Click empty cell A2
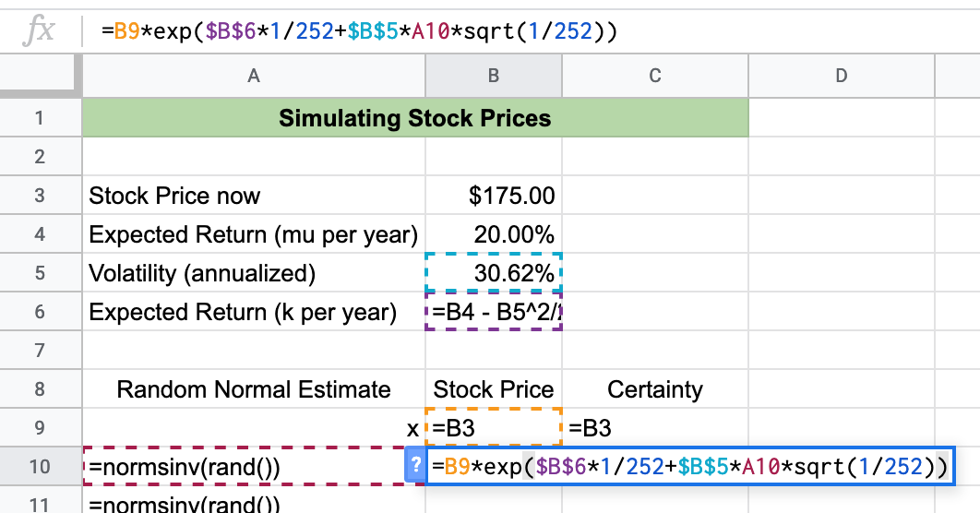The width and height of the screenshot is (980, 513). coord(254,156)
